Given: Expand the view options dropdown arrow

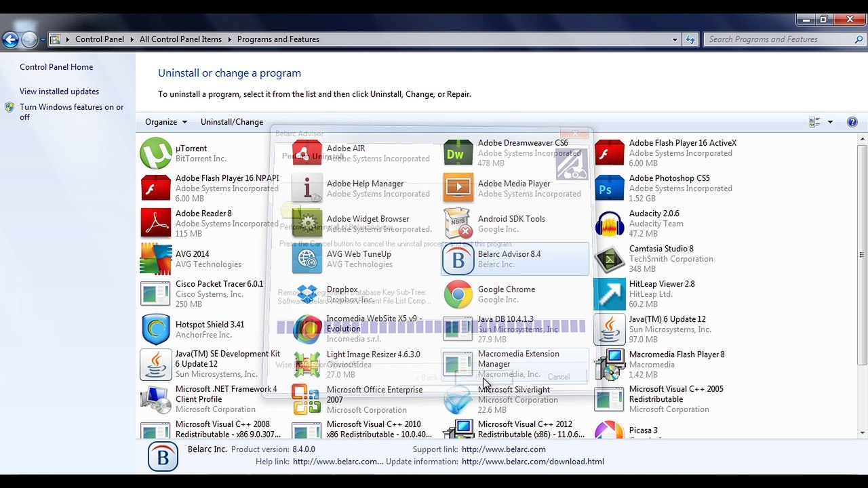Looking at the screenshot, I should point(830,122).
